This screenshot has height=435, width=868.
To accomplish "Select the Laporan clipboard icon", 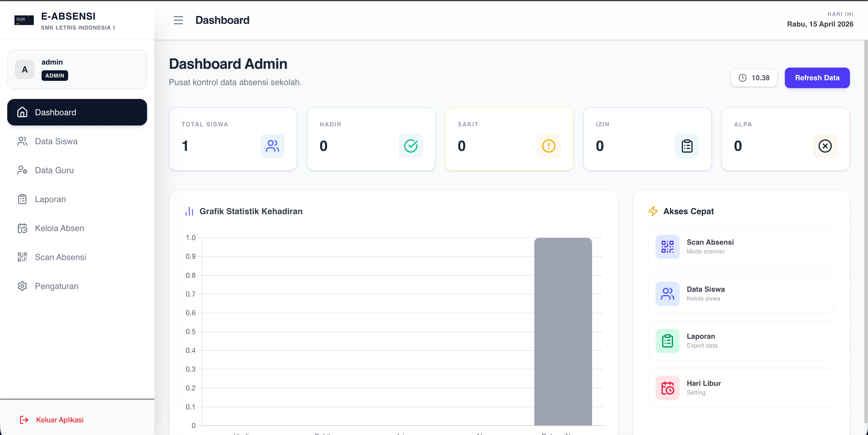I will 22,199.
